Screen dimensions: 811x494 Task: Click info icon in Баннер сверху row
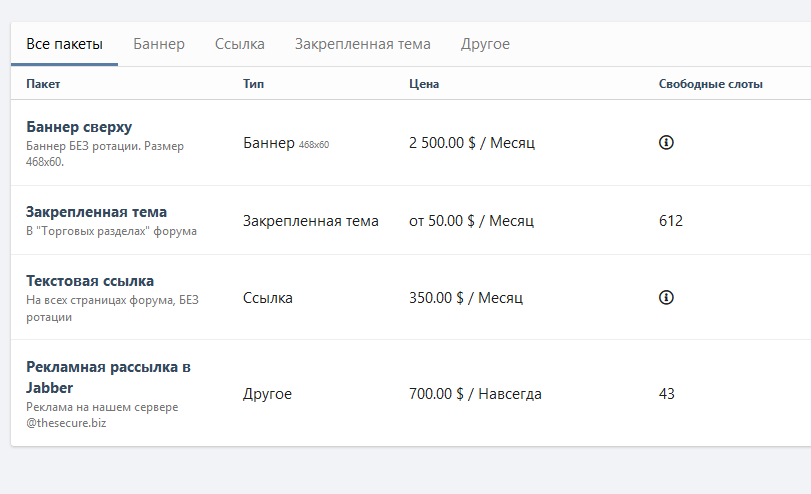tap(666, 143)
